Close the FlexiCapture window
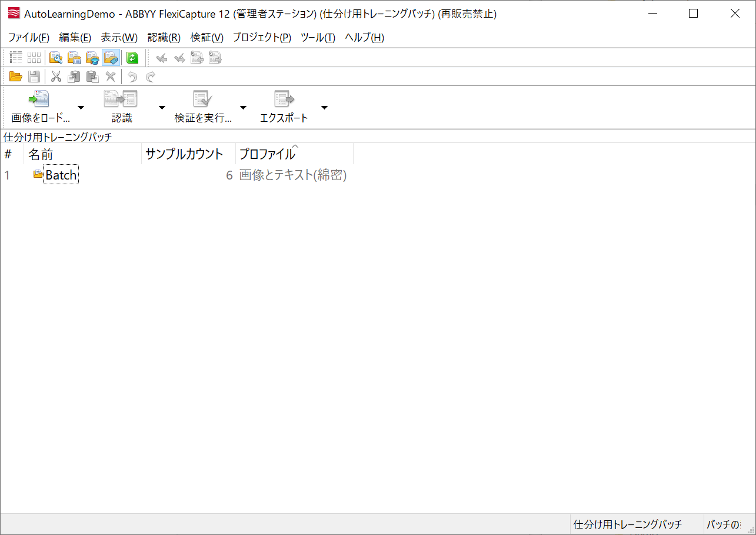Screen dimensions: 756x535 735,14
